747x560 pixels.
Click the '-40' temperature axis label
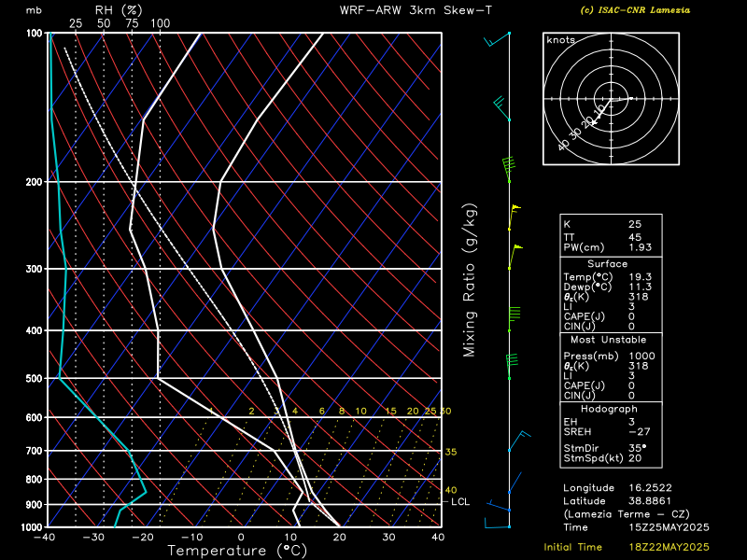point(44,538)
